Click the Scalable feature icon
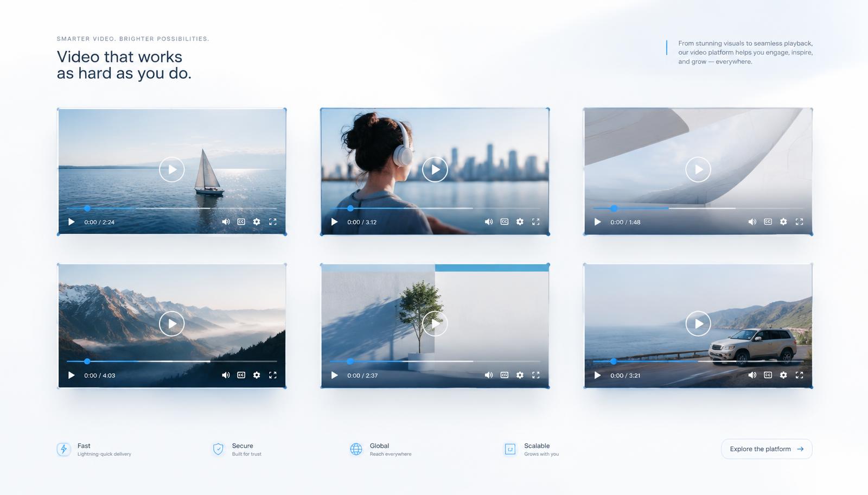Image resolution: width=868 pixels, height=495 pixels. coord(510,449)
